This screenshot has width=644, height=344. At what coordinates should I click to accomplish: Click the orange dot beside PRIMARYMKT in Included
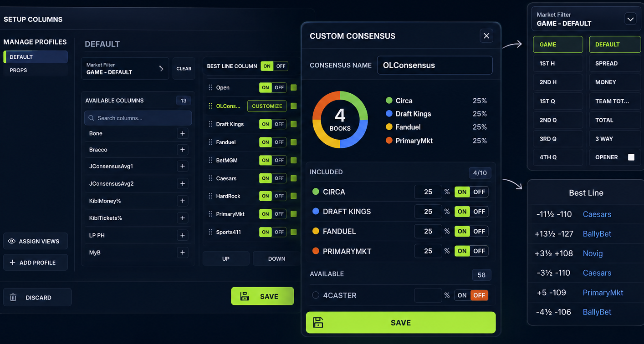pyautogui.click(x=316, y=251)
